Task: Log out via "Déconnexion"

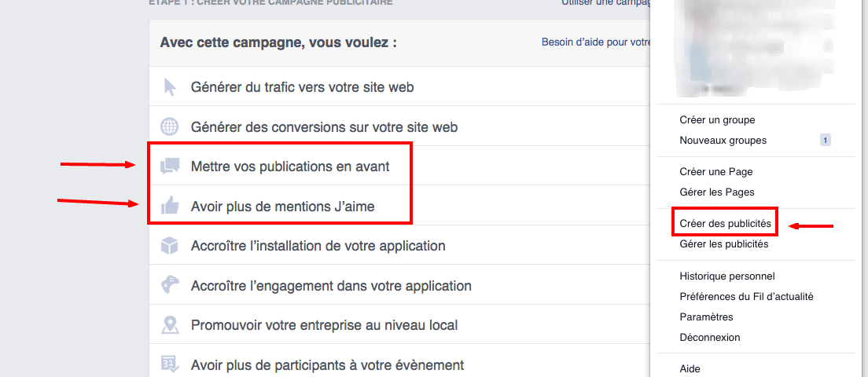Action: (710, 338)
